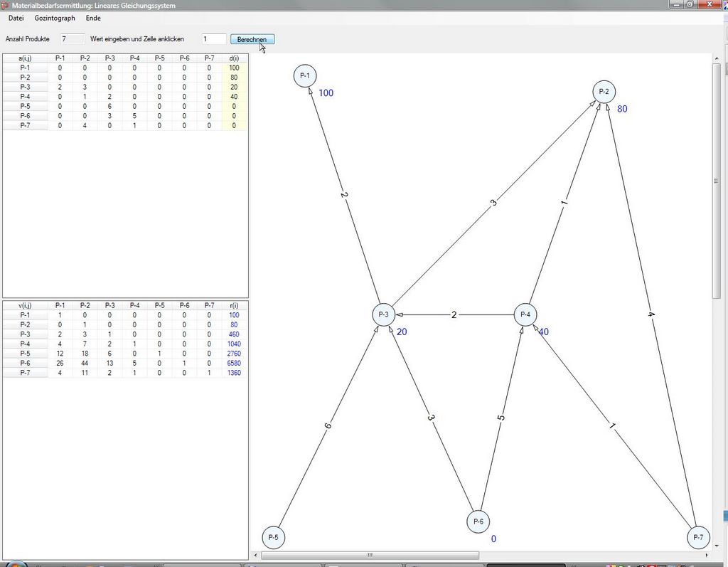Click the d(i) cell with value 80

coord(234,77)
